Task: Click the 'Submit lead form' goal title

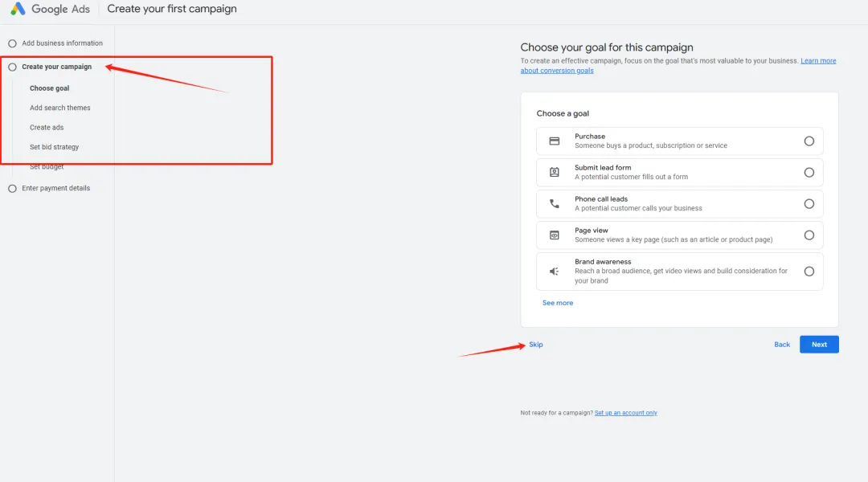Action: point(602,168)
